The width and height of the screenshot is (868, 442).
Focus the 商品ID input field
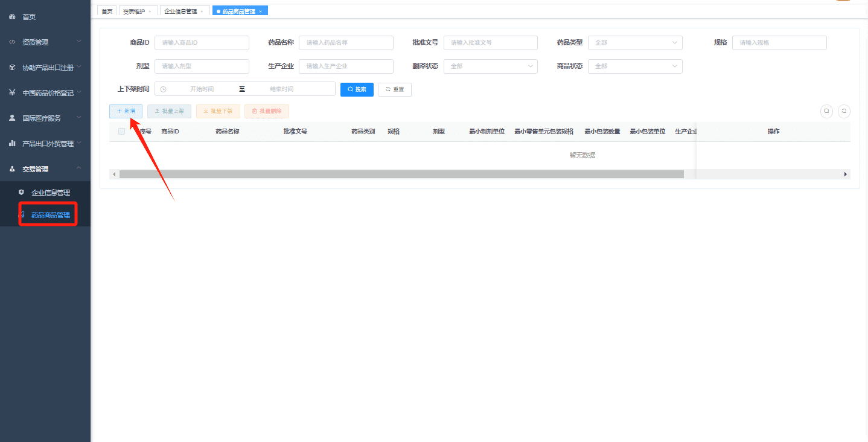pos(202,43)
